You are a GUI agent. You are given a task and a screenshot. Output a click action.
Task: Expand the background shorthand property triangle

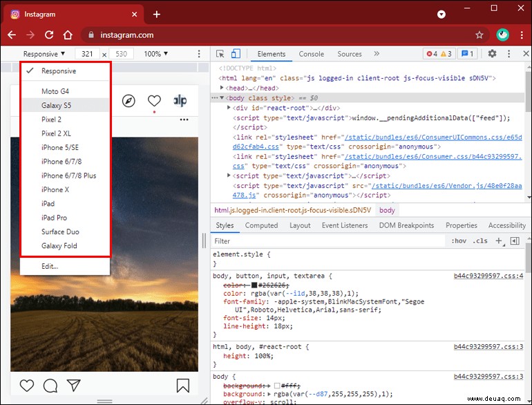(x=269, y=394)
